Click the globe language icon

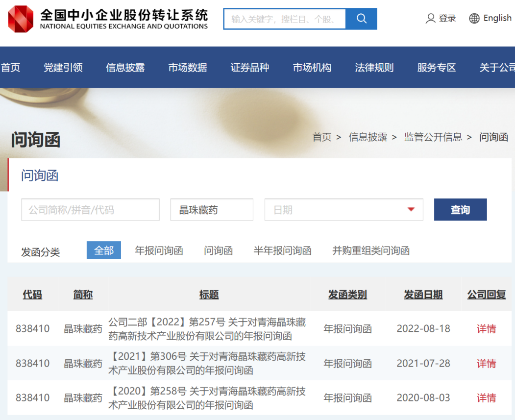pyautogui.click(x=474, y=19)
